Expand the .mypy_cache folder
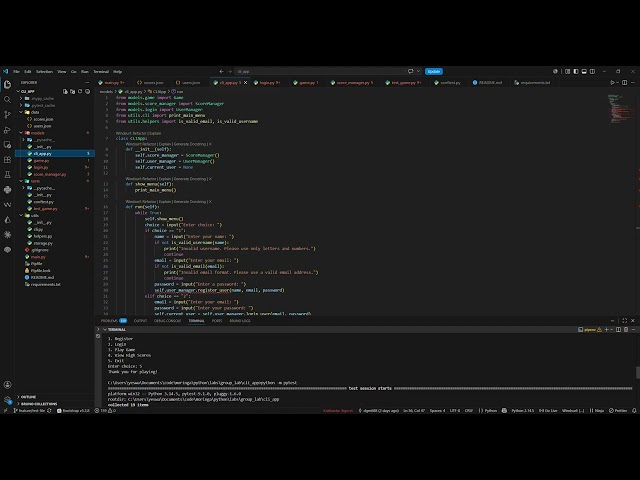The width and height of the screenshot is (640, 480). point(55,98)
